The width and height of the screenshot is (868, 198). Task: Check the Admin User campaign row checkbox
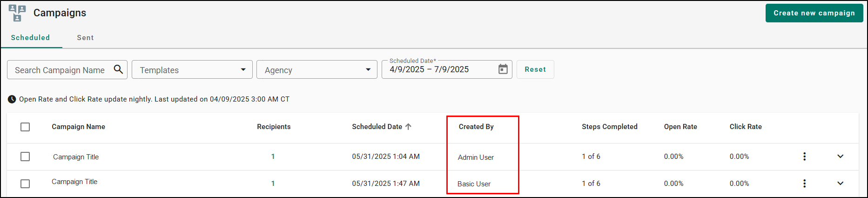point(25,157)
